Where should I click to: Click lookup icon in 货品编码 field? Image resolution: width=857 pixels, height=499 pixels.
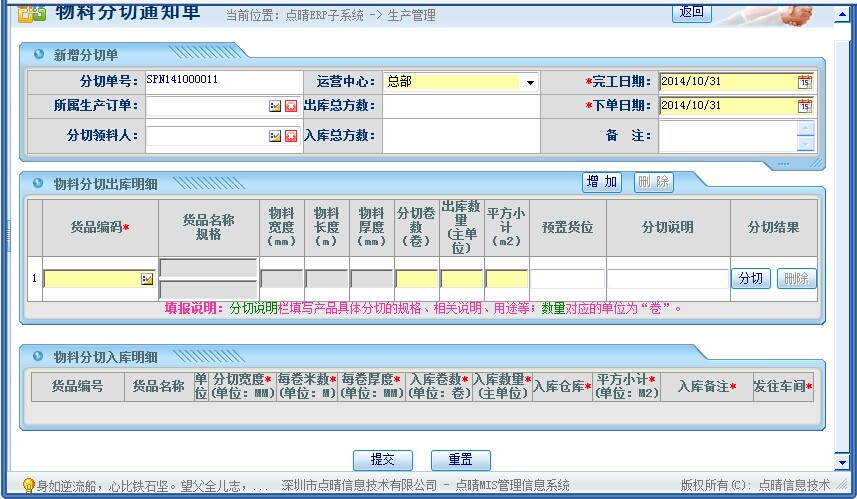(x=147, y=279)
